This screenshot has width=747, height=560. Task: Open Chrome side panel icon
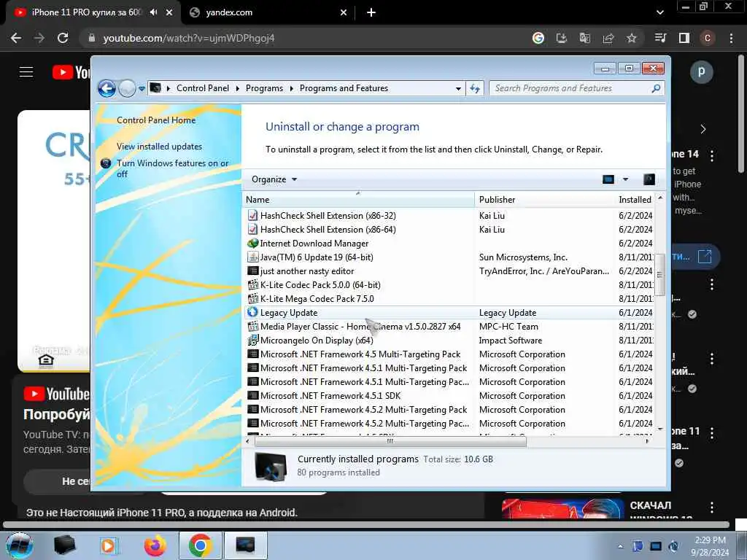(x=684, y=38)
